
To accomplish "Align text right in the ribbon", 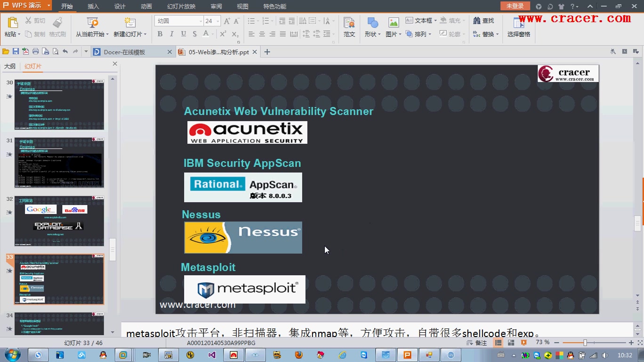I will coord(272,34).
